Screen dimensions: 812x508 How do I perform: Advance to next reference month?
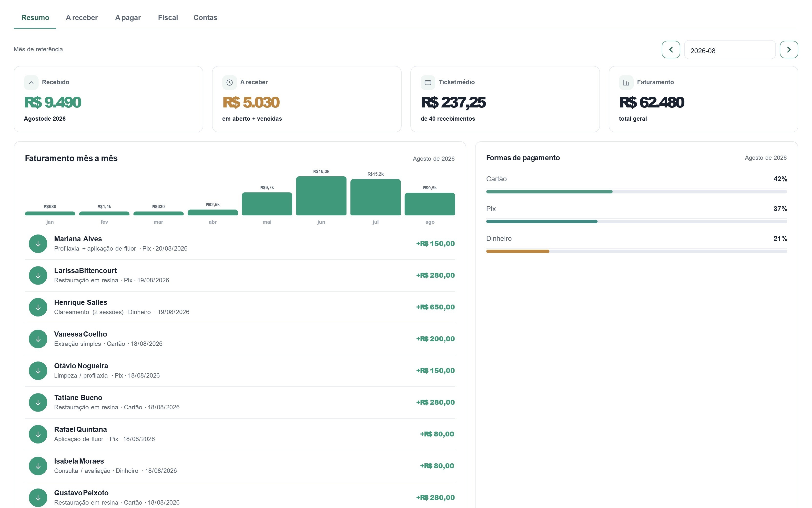pyautogui.click(x=789, y=50)
